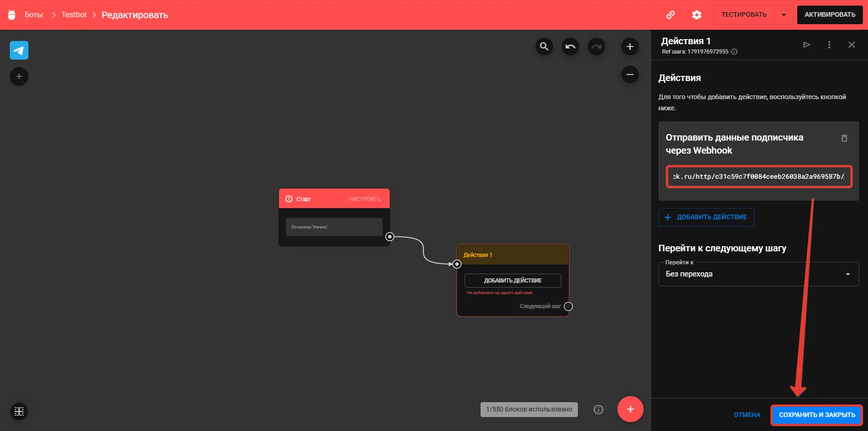868x431 pixels.
Task: Expand the ТЕСТИРОВАТЬ dropdown arrow
Action: tap(784, 15)
